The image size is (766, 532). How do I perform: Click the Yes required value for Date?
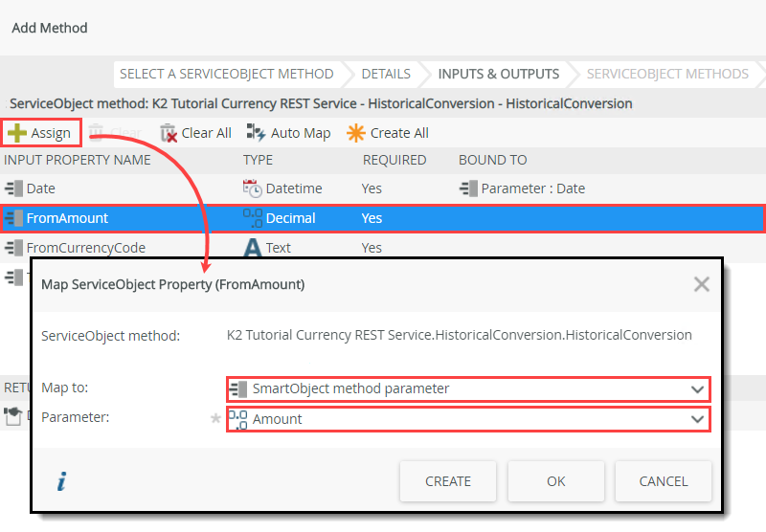(372, 188)
